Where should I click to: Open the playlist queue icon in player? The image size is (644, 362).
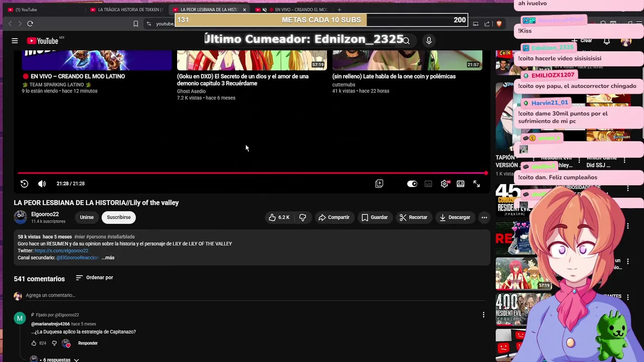click(379, 184)
